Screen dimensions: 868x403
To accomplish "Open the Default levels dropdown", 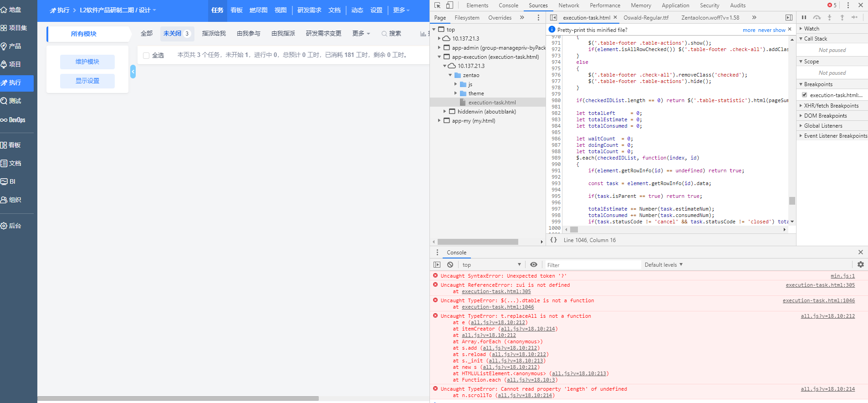I will [663, 265].
